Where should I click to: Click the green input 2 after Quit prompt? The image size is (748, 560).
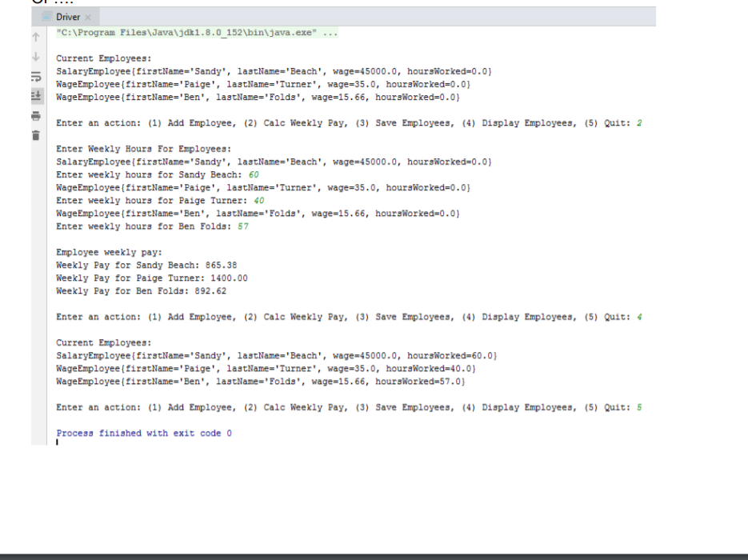[x=639, y=123]
